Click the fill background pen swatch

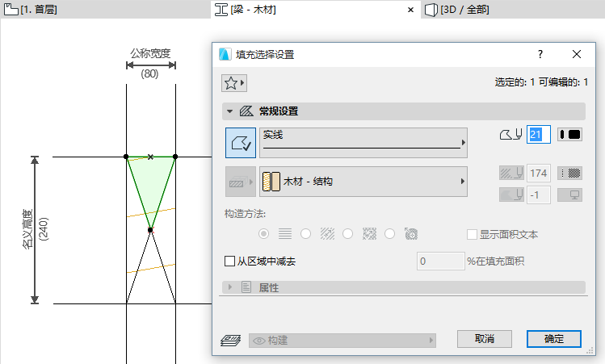[570, 195]
